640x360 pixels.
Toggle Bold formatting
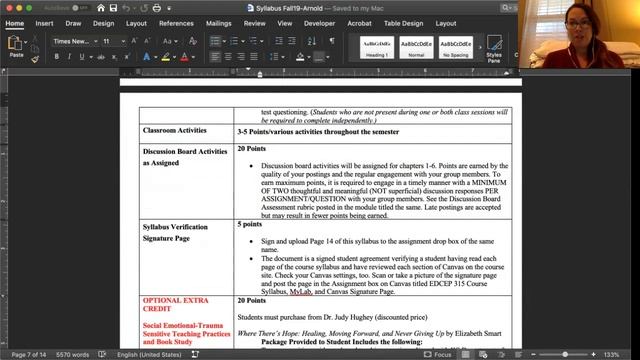56,57
